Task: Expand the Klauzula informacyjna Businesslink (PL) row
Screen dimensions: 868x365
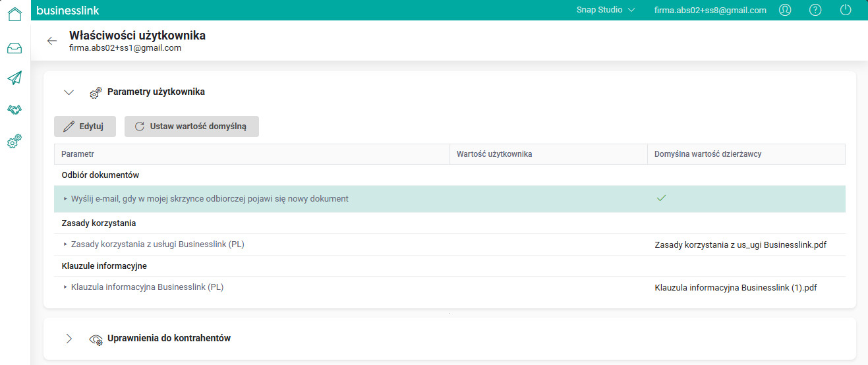Action: (x=66, y=287)
